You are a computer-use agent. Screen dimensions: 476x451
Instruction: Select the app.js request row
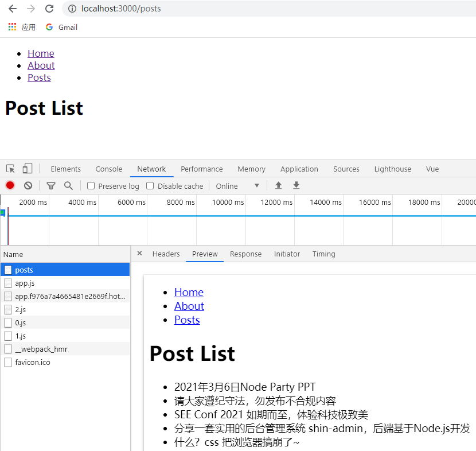pyautogui.click(x=65, y=283)
